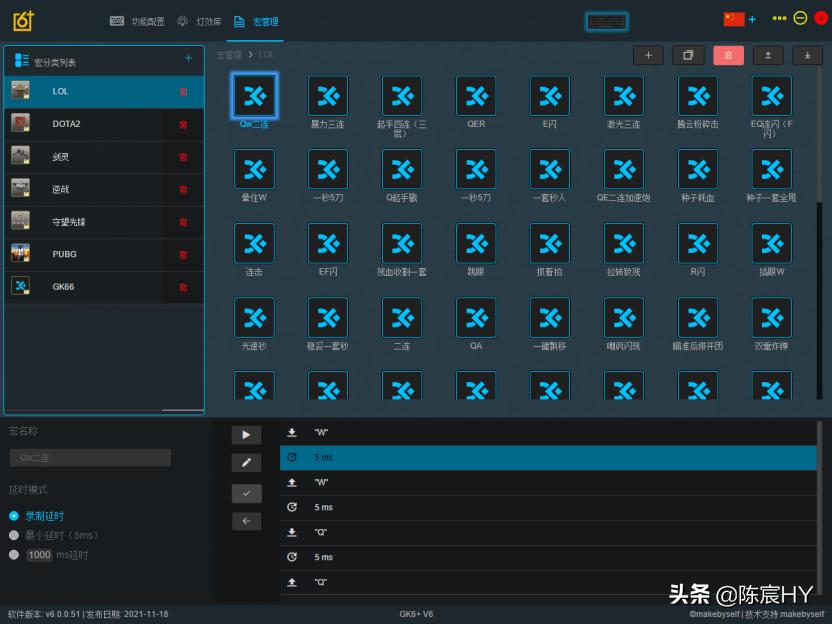Click the 宏名称 name input field
Viewport: 832px width, 624px height.
[90, 458]
